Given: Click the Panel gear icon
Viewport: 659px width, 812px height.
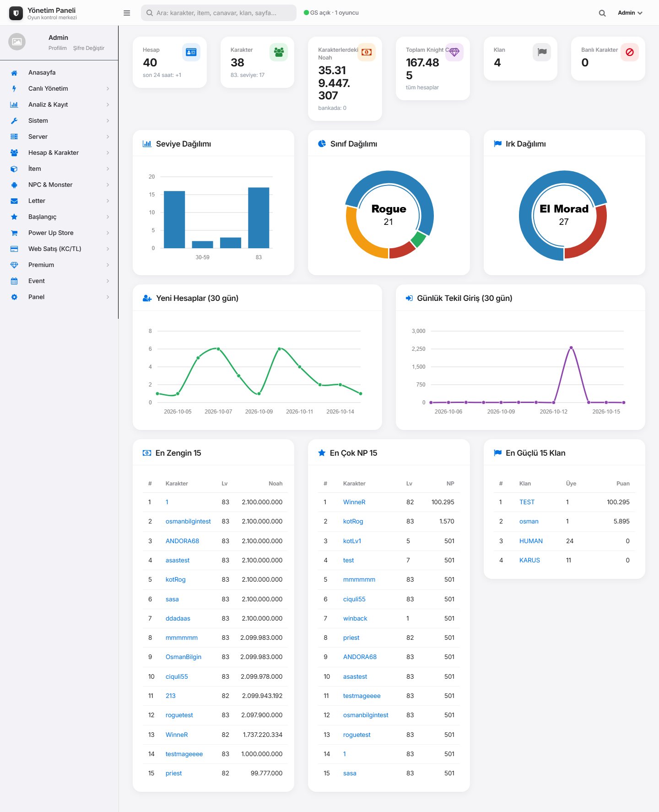Looking at the screenshot, I should click(x=14, y=297).
